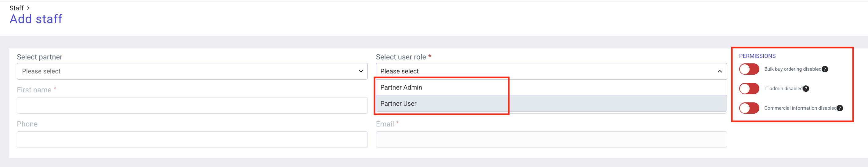Choose Partner Admin from the role list
The width and height of the screenshot is (868, 167).
[x=401, y=87]
